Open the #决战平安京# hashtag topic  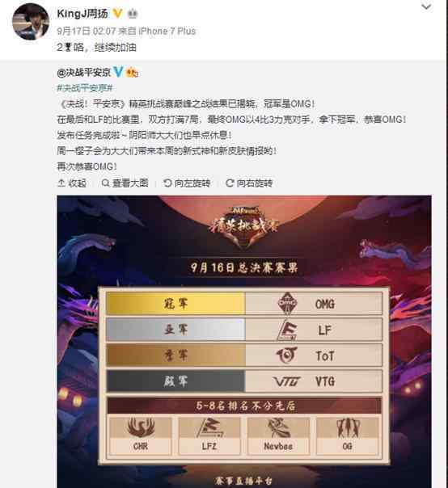point(85,88)
